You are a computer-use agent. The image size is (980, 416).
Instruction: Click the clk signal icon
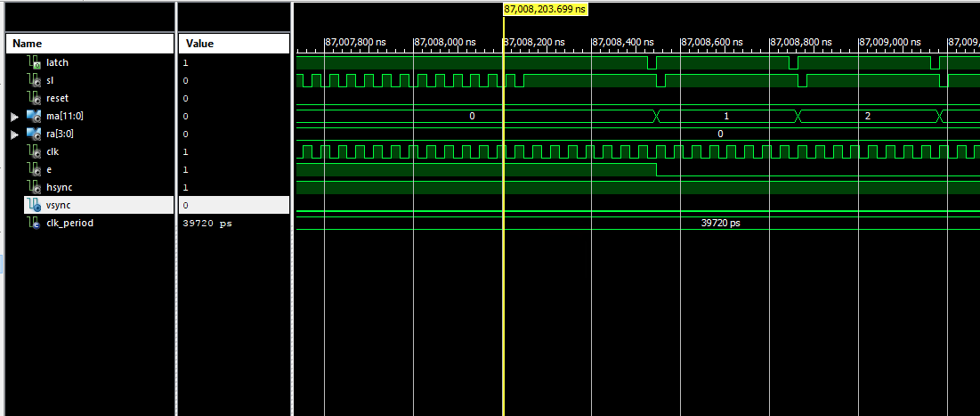pyautogui.click(x=35, y=152)
